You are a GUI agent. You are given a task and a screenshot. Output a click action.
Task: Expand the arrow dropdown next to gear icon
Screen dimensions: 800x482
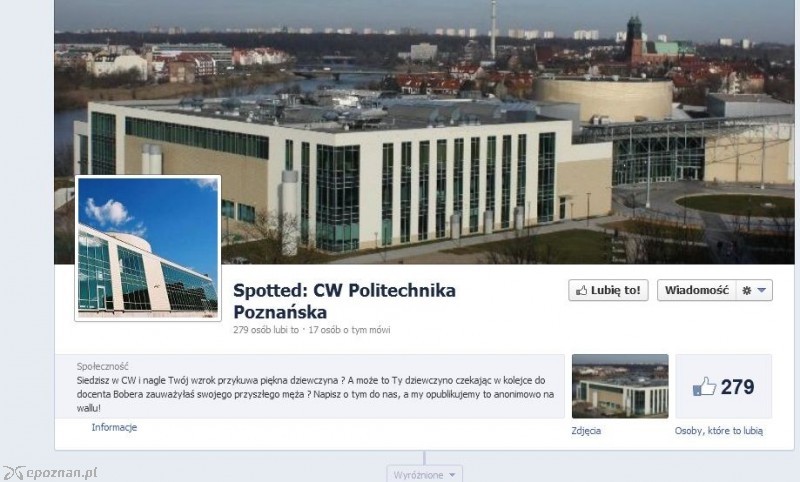[762, 290]
